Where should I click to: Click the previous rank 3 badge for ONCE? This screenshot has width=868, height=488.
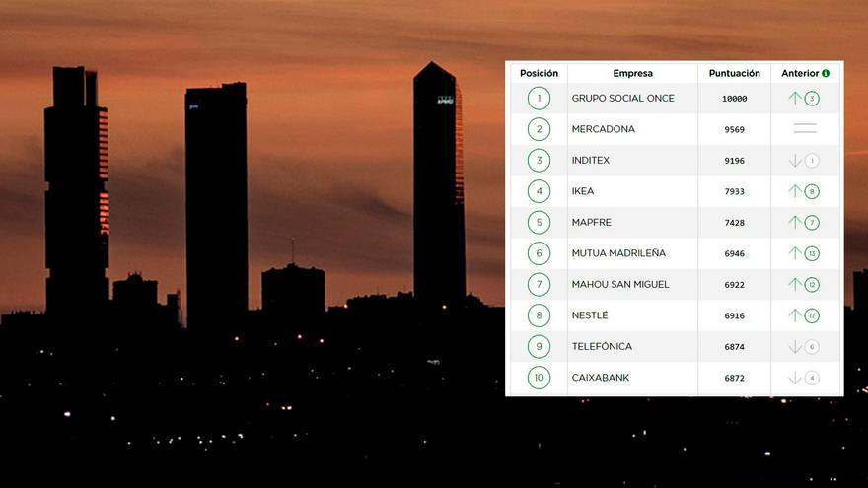pyautogui.click(x=812, y=99)
